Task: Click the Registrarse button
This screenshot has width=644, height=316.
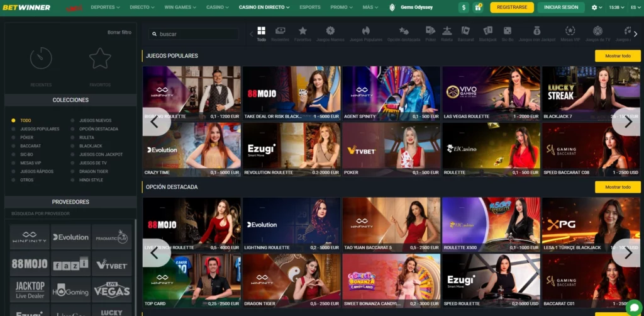Action: (x=512, y=8)
